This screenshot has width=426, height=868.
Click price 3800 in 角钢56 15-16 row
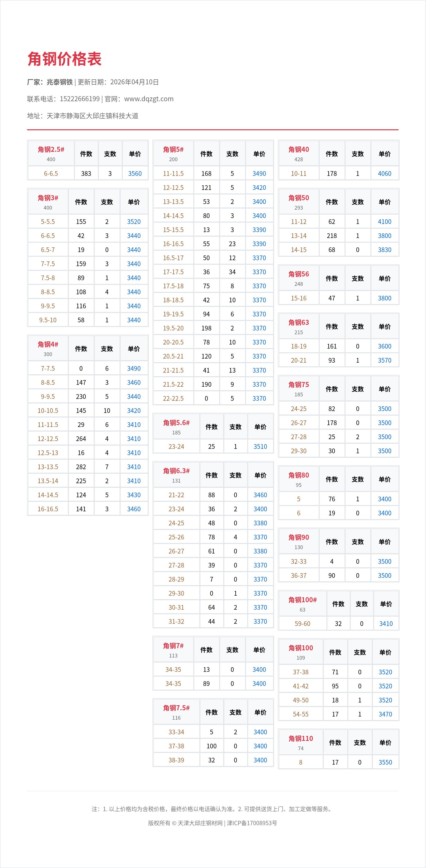(x=384, y=298)
